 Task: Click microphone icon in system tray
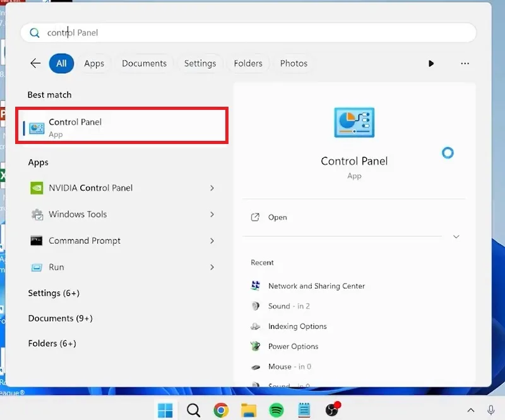click(x=491, y=411)
